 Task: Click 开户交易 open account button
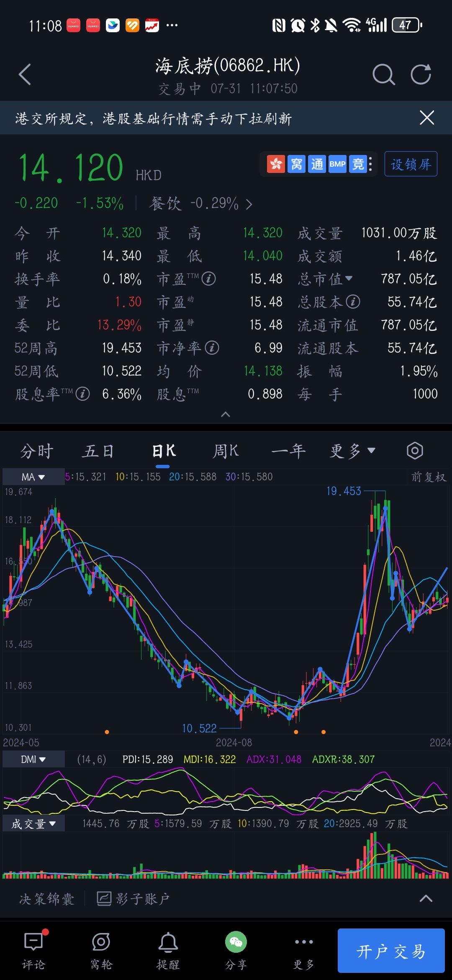pos(391,951)
